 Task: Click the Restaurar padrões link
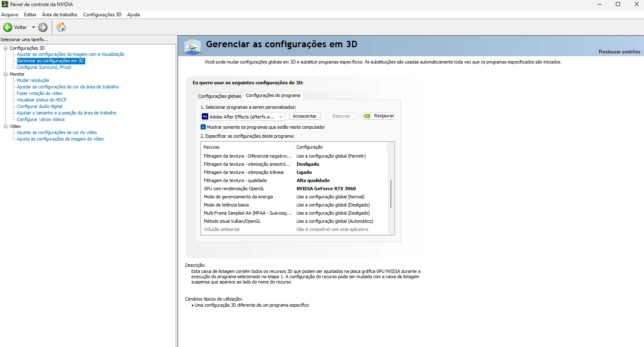619,52
